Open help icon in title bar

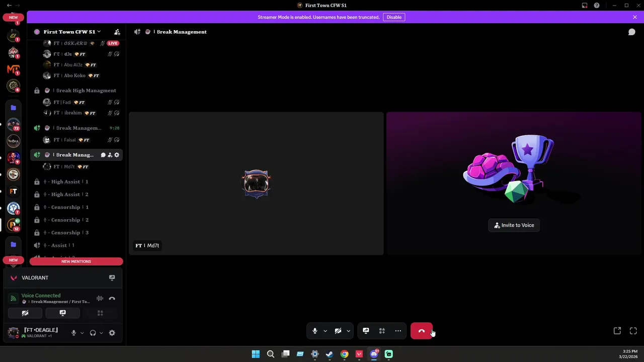coord(597,5)
